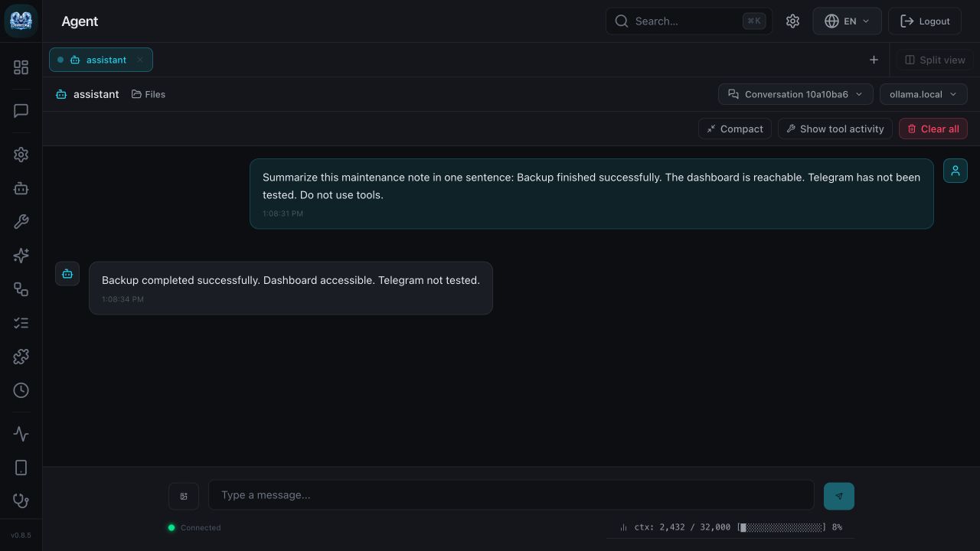980x551 pixels.
Task: Click the user avatar beside sent message
Action: 955,171
